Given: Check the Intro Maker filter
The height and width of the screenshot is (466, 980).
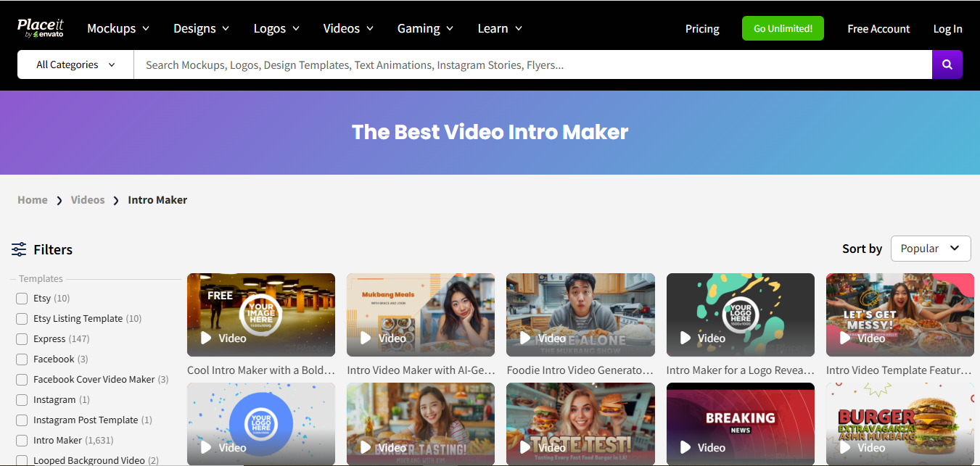Looking at the screenshot, I should click(x=21, y=440).
